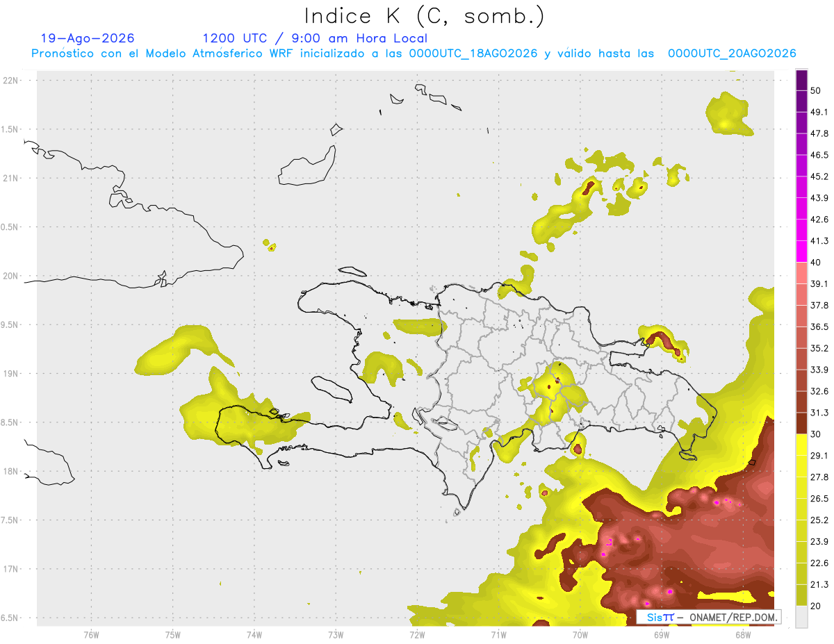Click legend value "47.8"
Screen dimensions: 834x644
[819, 133]
